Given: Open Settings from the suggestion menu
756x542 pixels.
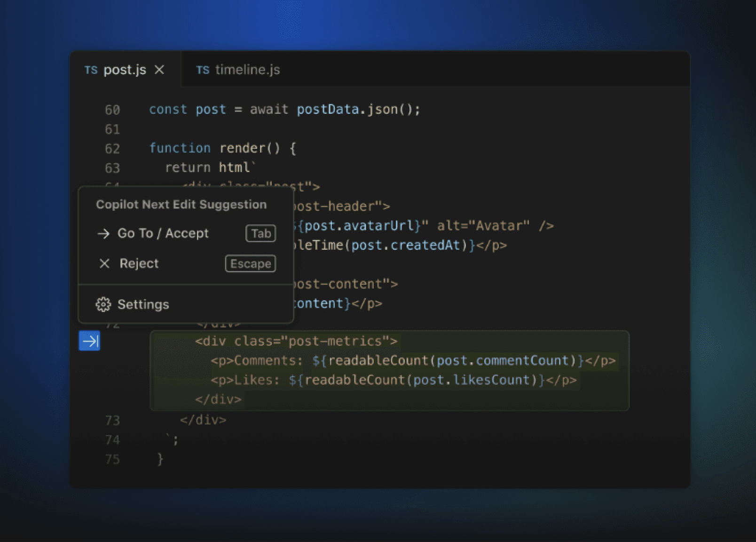Looking at the screenshot, I should pos(186,304).
